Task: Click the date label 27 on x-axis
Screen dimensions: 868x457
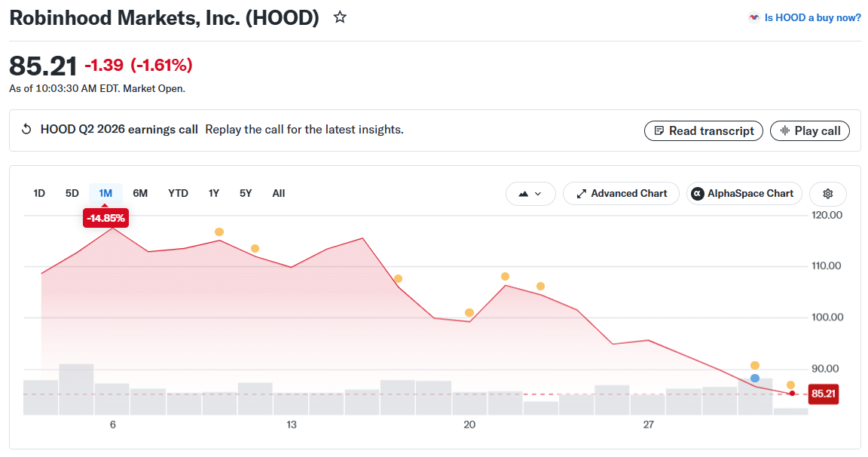Action: pyautogui.click(x=648, y=425)
